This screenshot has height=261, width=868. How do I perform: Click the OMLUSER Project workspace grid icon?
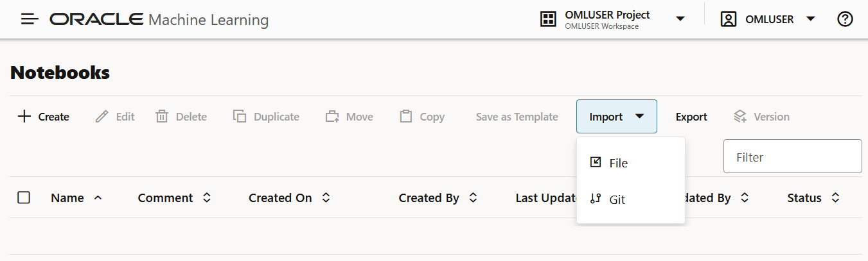(x=547, y=19)
